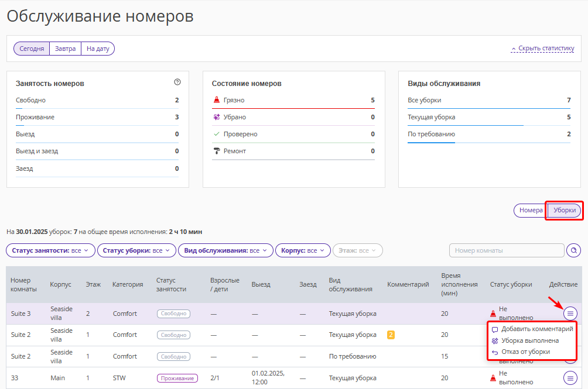The width and height of the screenshot is (588, 389).
Task: Collapse statistics via Скрыть статистику
Action: click(x=542, y=49)
